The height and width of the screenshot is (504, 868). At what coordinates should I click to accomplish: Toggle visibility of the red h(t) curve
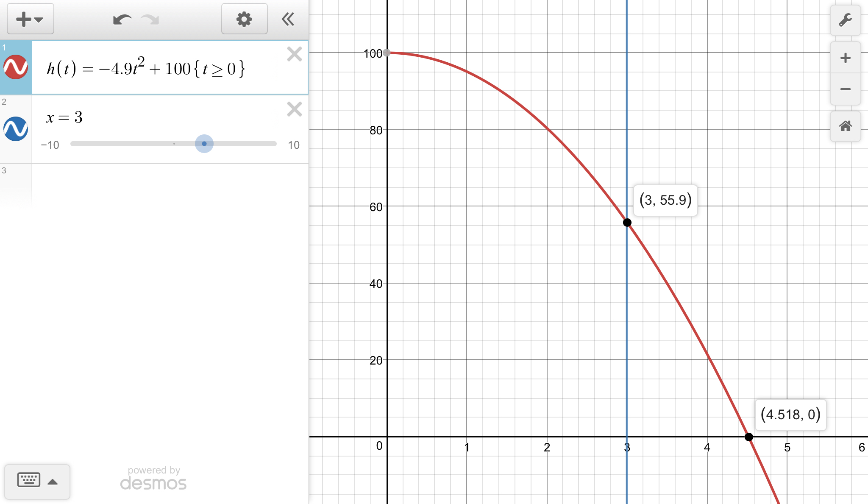point(16,67)
